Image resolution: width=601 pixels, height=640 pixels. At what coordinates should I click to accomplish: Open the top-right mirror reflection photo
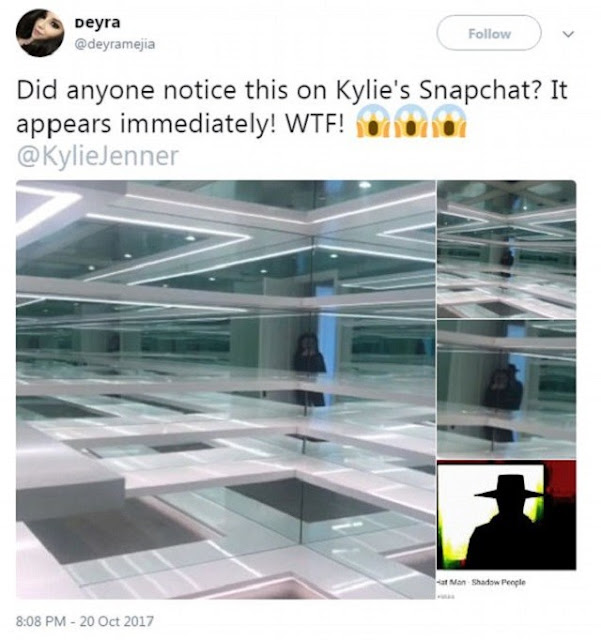coord(507,249)
